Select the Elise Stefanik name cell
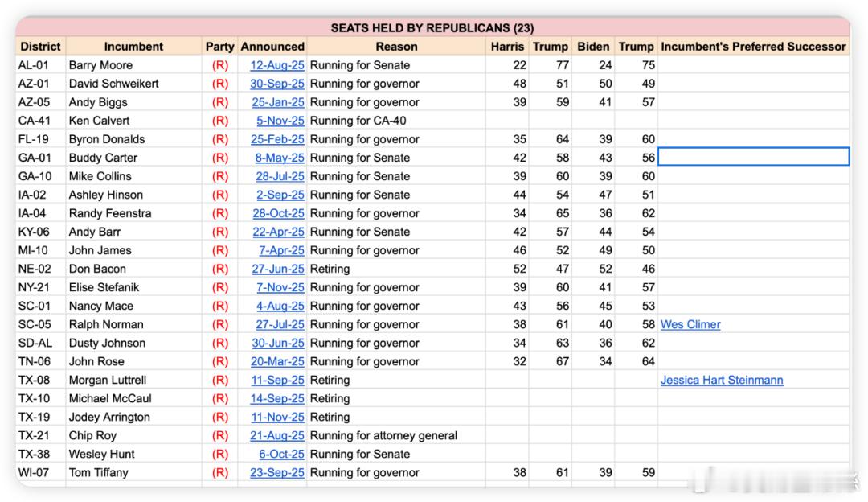This screenshot has width=868, height=502. click(133, 287)
